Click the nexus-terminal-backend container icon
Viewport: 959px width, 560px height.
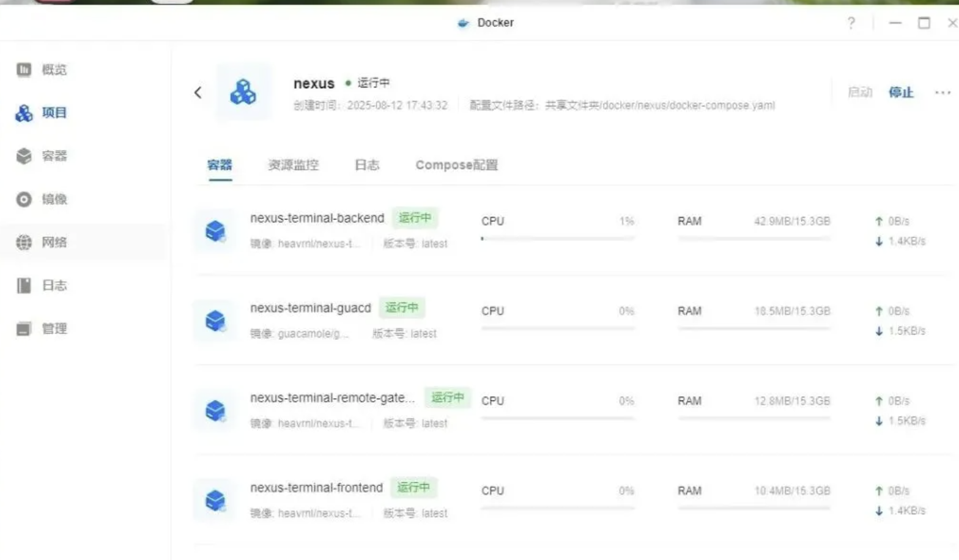215,231
